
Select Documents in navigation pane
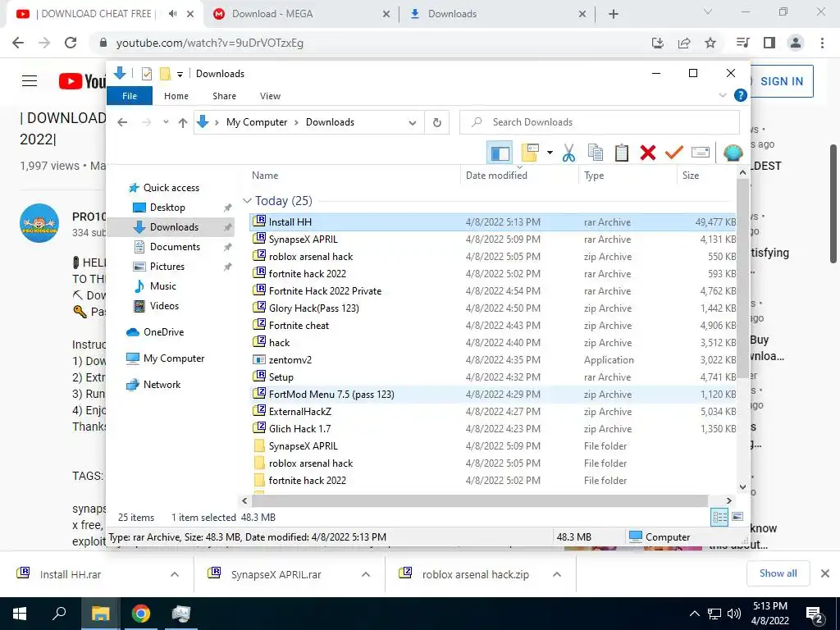click(x=175, y=246)
